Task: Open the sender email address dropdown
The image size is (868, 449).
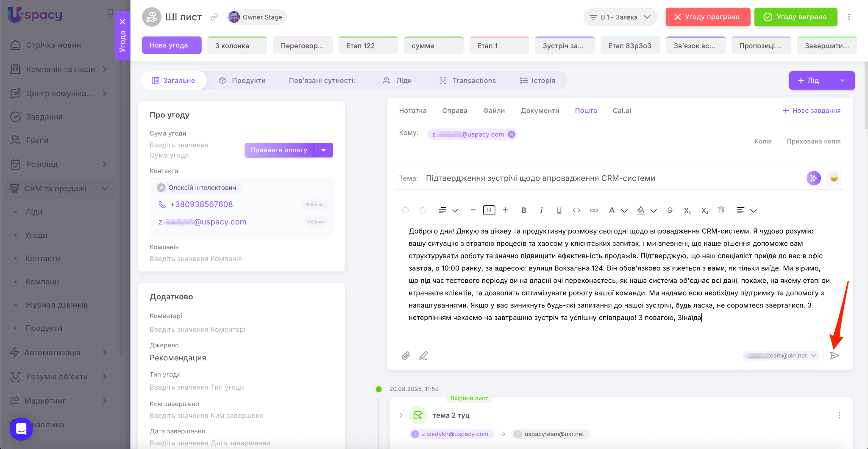Action: 781,356
